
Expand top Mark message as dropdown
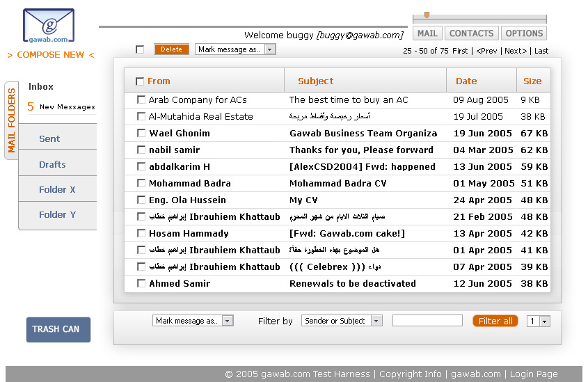(270, 49)
